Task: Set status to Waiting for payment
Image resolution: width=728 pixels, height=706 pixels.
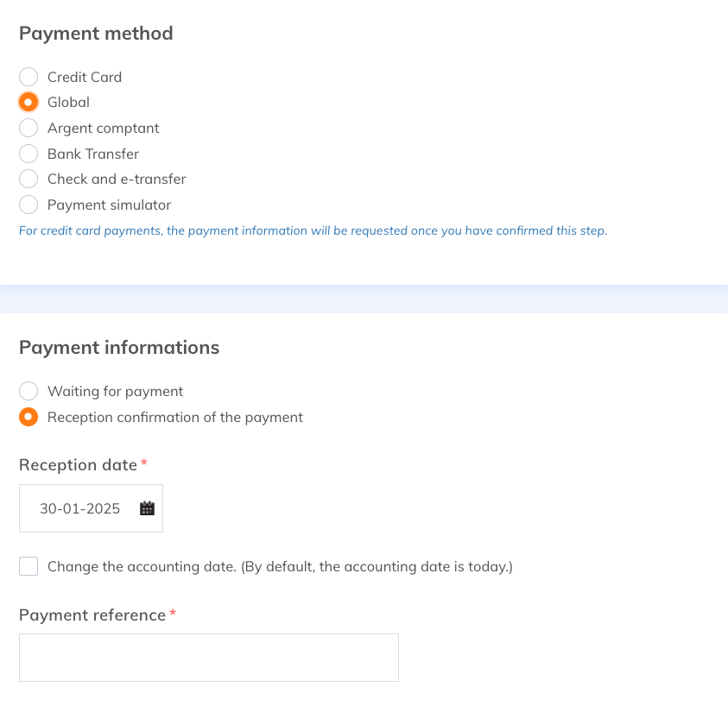Action: click(x=28, y=391)
